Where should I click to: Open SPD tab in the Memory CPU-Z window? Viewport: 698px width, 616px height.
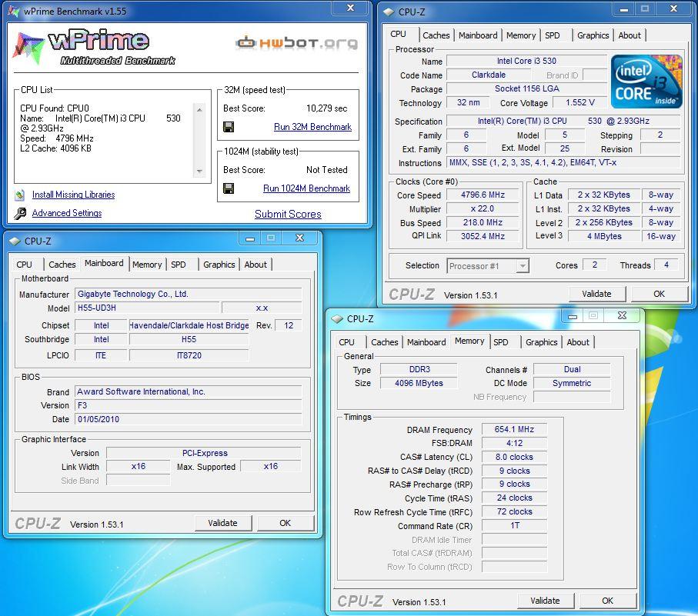click(501, 342)
